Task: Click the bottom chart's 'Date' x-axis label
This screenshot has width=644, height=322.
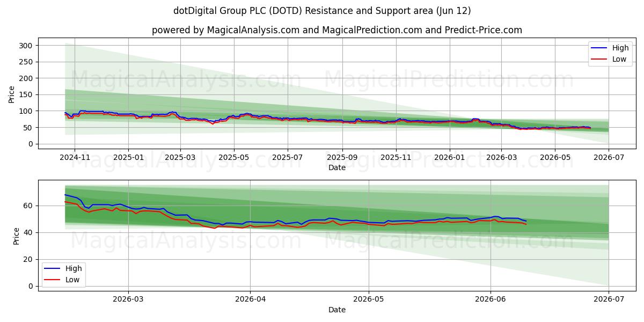Action: [x=337, y=310]
